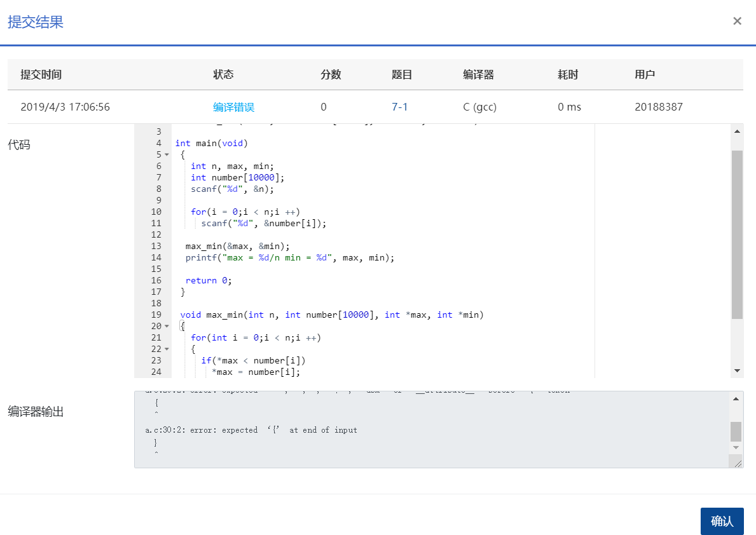
Task: Open problem 7-1 link
Action: (400, 107)
